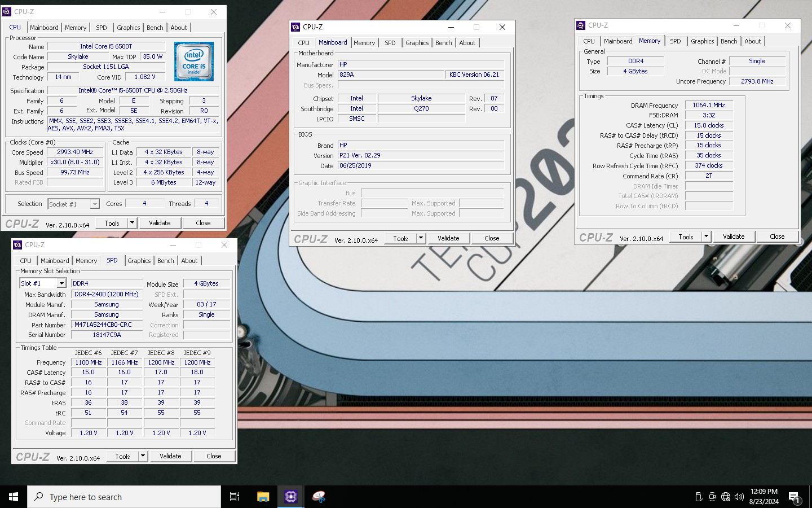Click Validate button in Mainboard window
The image size is (812, 508).
click(x=448, y=238)
